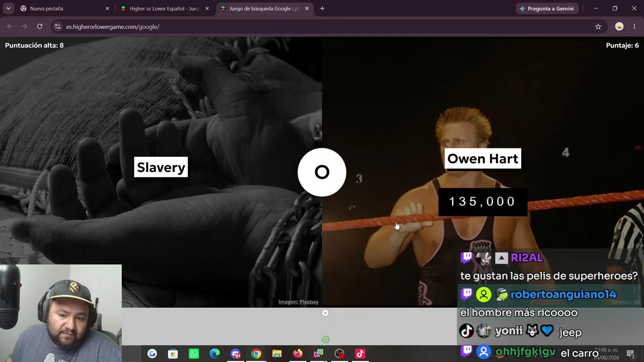
Task: Select the Juego de búsqueda Google tab
Action: [265, 9]
